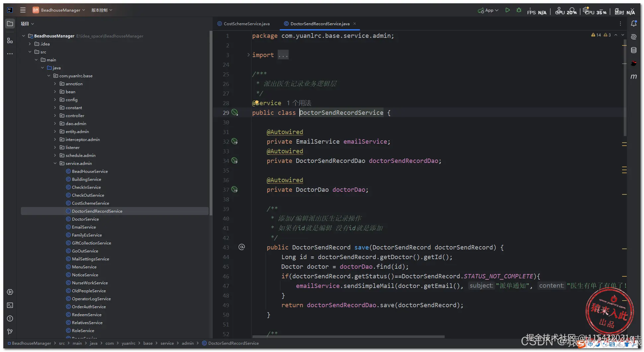The height and width of the screenshot is (352, 644).
Task: Toggle the Project tool window folder icon
Action: pos(10,24)
